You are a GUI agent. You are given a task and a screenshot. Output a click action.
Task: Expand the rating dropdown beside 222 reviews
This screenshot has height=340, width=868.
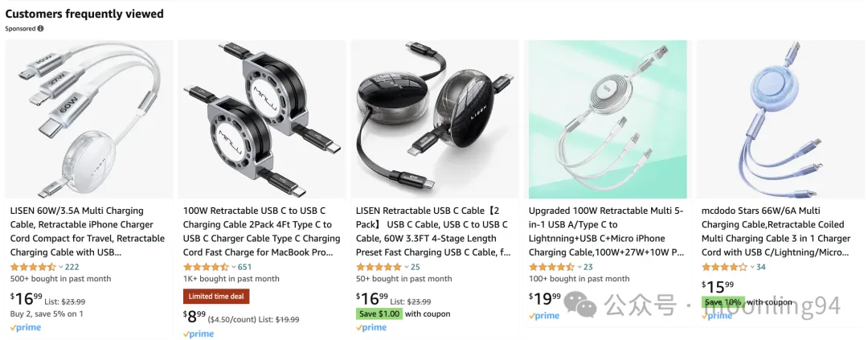tap(61, 268)
